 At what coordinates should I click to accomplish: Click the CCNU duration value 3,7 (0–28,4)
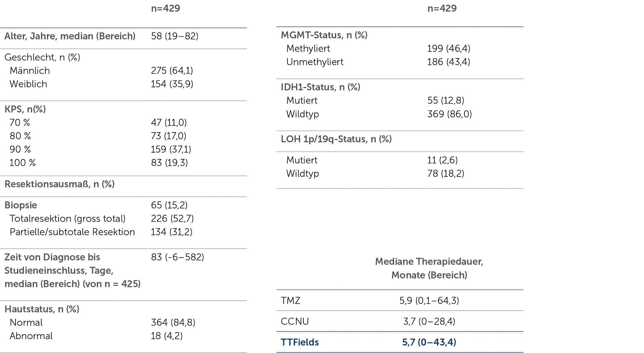click(429, 321)
